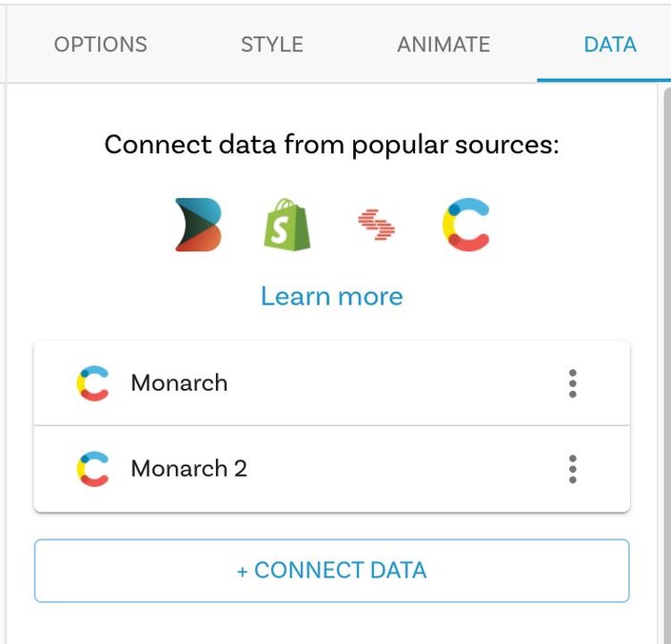The height and width of the screenshot is (644, 671).
Task: Click the Monarch 2 label text
Action: (188, 469)
